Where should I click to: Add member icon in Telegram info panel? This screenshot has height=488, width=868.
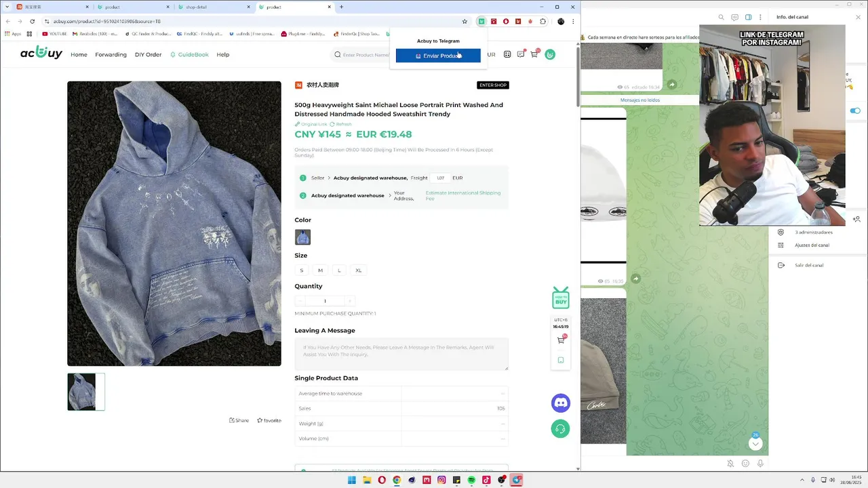coord(857,219)
